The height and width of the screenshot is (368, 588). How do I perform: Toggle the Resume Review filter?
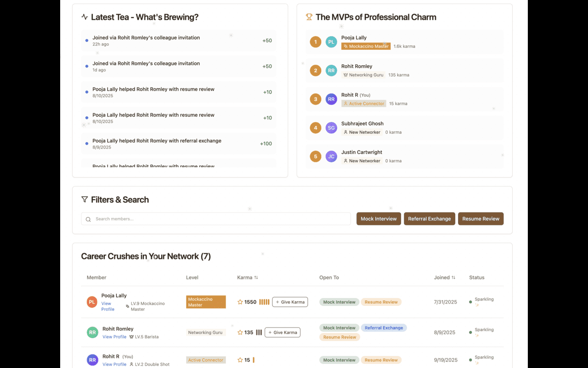point(481,219)
